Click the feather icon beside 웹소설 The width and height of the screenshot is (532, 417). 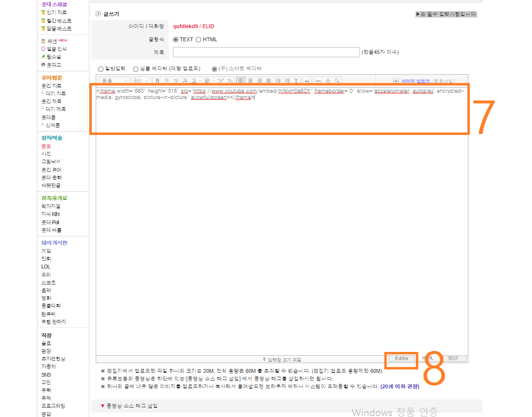pyautogui.click(x=43, y=57)
